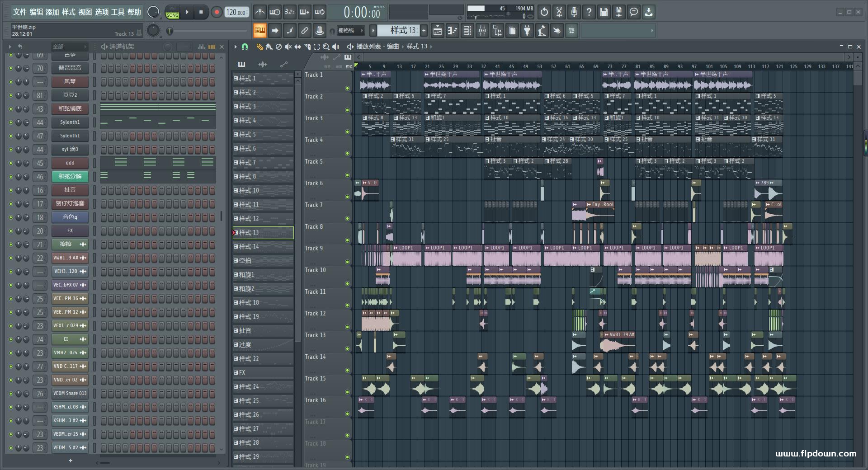The width and height of the screenshot is (868, 470).
Task: Click the plus button next to 样式 13
Action: tap(424, 31)
